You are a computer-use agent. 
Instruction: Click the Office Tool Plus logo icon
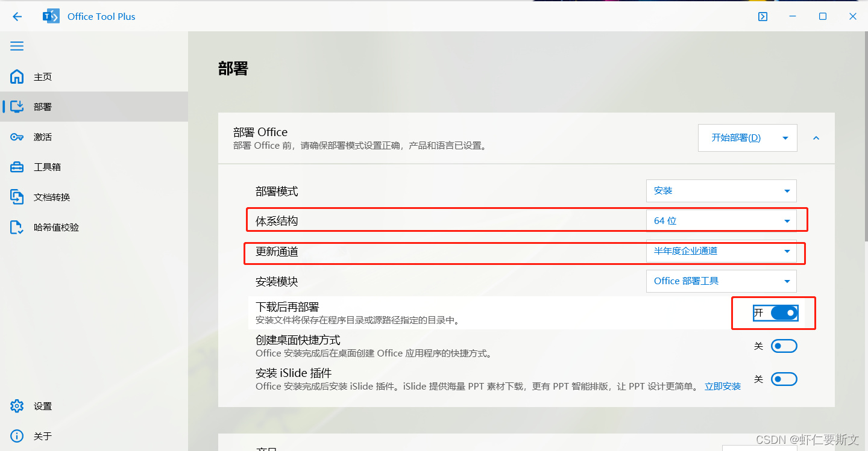pyautogui.click(x=51, y=16)
